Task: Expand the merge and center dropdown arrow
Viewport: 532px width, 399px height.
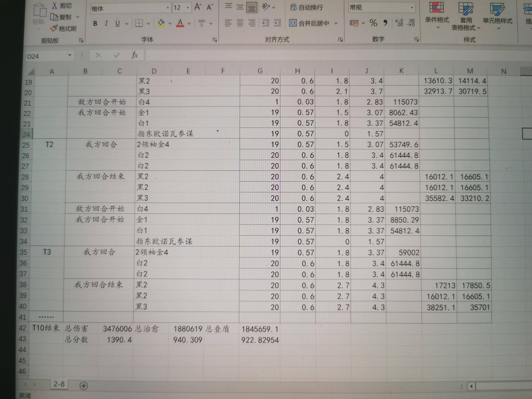Action: click(x=336, y=24)
